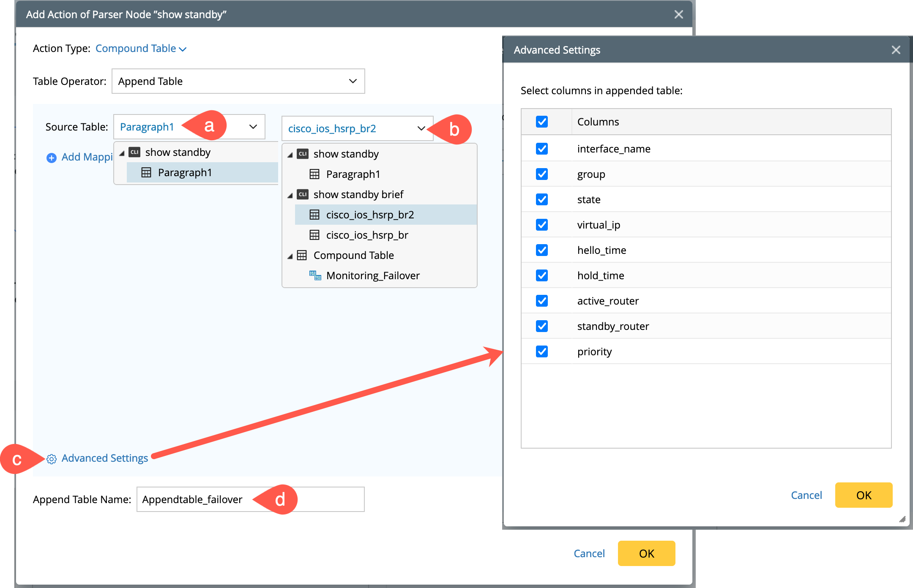Select Paragraph1 under show standby in right tree
913x588 pixels.
[353, 174]
